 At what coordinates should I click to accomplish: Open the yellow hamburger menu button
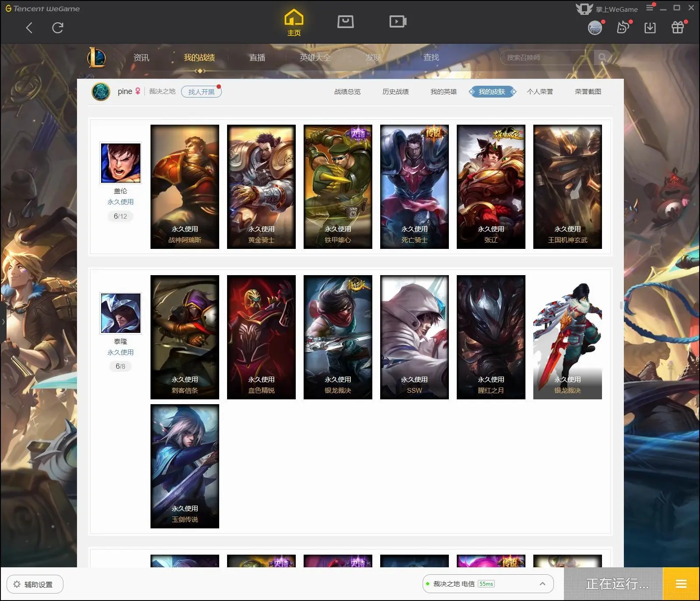pos(681,584)
